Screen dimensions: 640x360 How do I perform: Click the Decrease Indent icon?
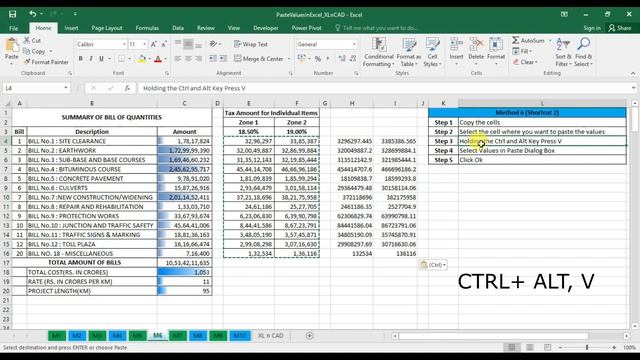213,59
